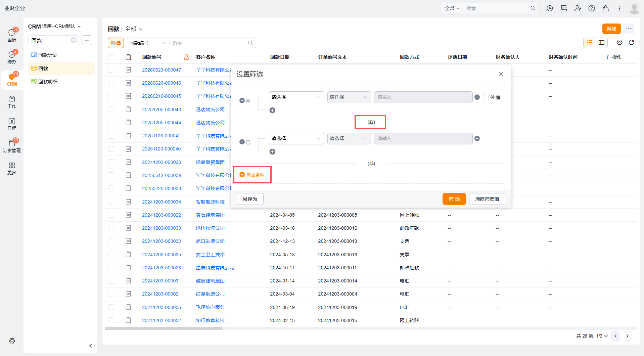Check the row checkbox for 20241203-000022
Screen dimensions: 644x356
pyautogui.click(x=111, y=215)
